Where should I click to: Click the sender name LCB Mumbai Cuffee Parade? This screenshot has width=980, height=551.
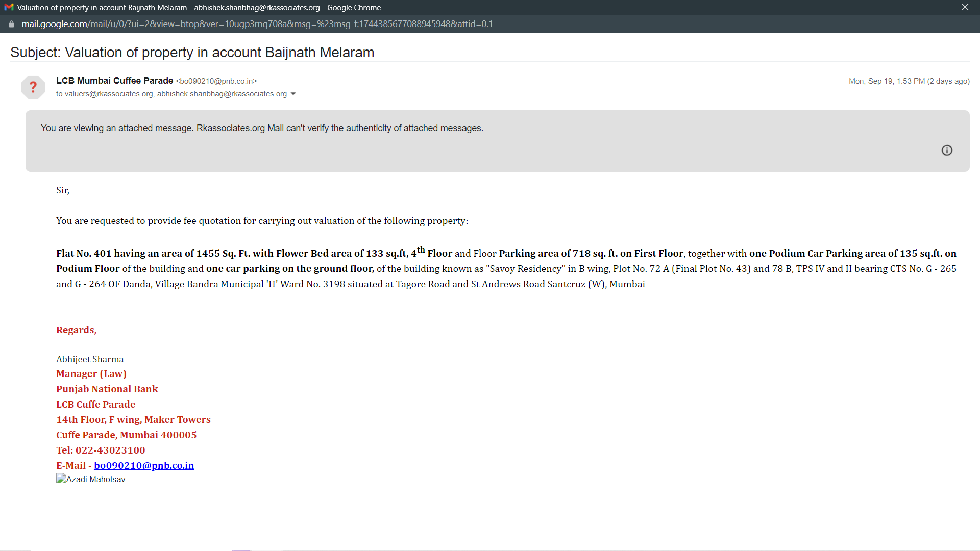[x=114, y=81]
